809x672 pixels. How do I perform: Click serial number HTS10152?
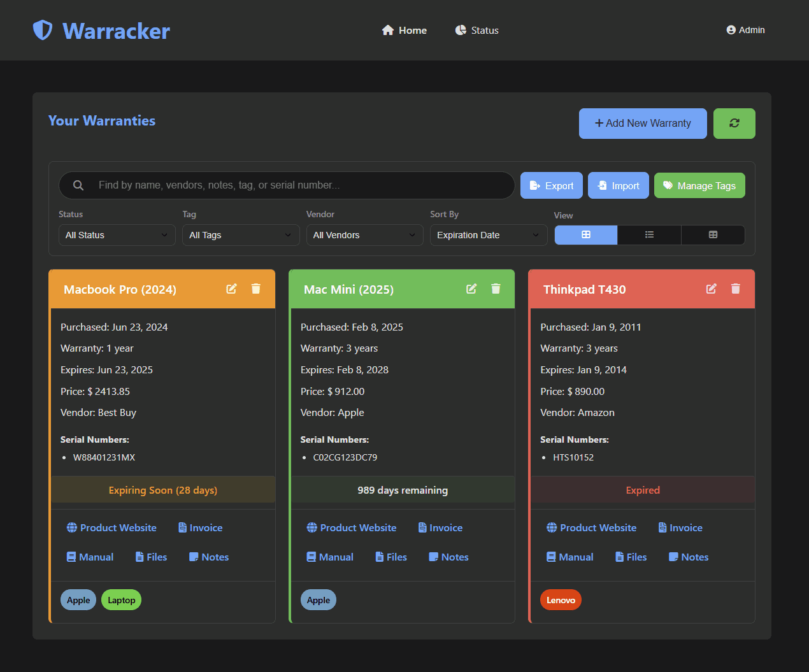(x=573, y=457)
